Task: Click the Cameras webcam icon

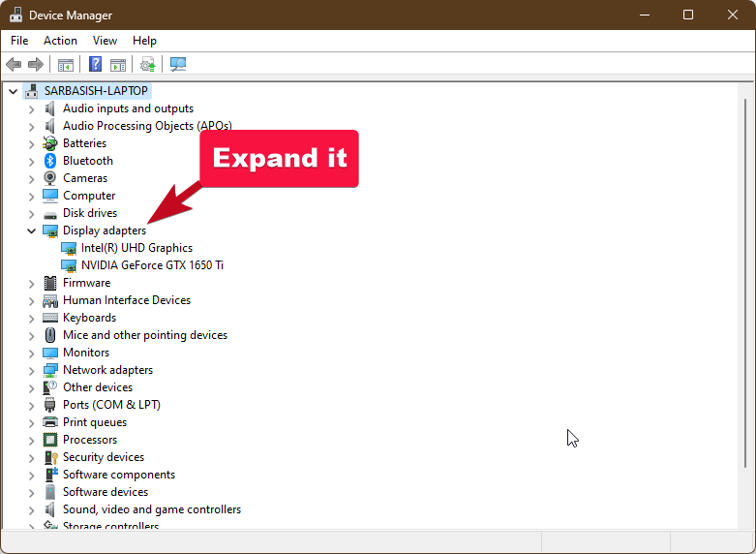Action: pyautogui.click(x=50, y=178)
